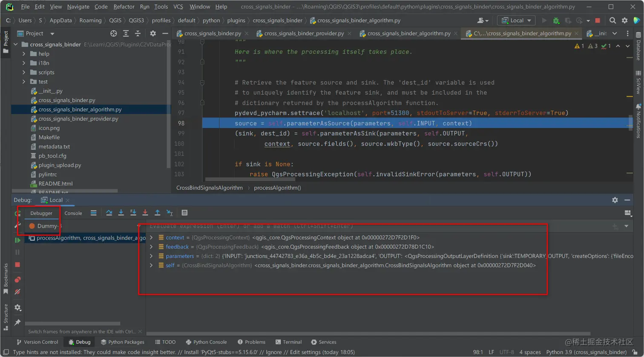Switch to the Console tab
The image size is (644, 357).
[73, 213]
